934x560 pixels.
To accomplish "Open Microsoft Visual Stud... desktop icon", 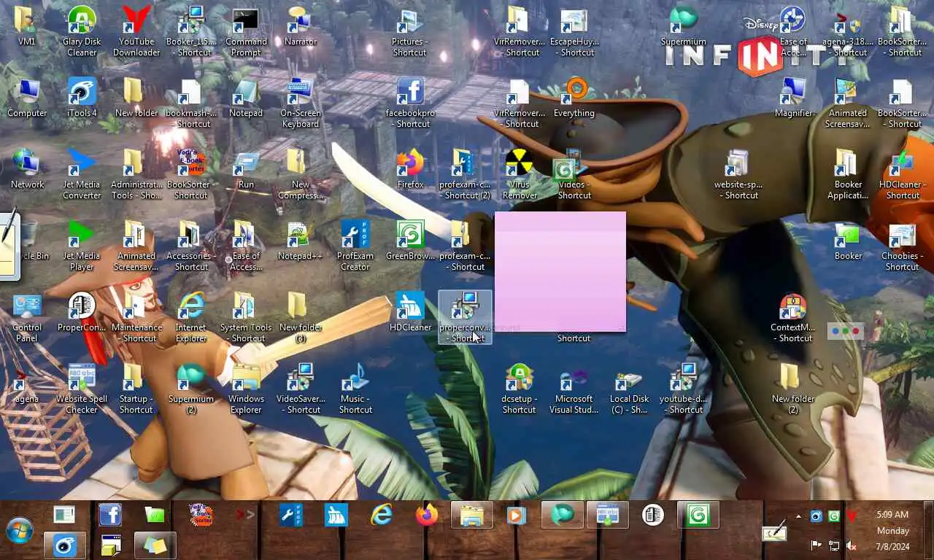I will 574,389.
